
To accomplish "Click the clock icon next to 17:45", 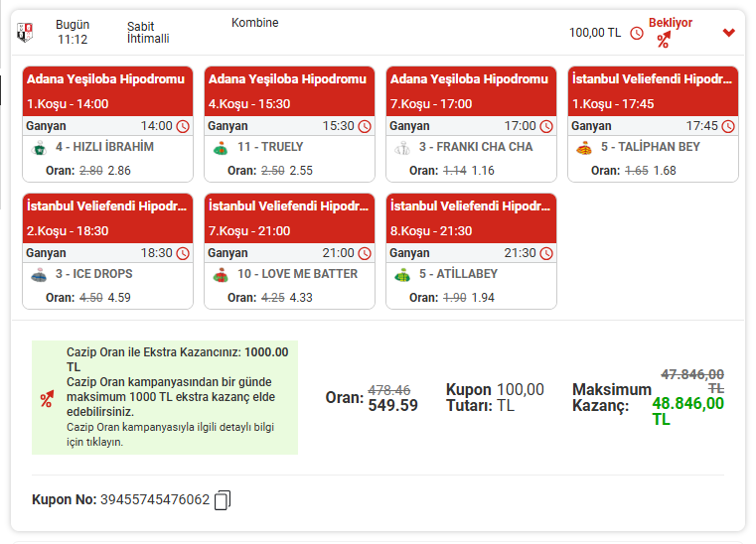I will (x=728, y=126).
